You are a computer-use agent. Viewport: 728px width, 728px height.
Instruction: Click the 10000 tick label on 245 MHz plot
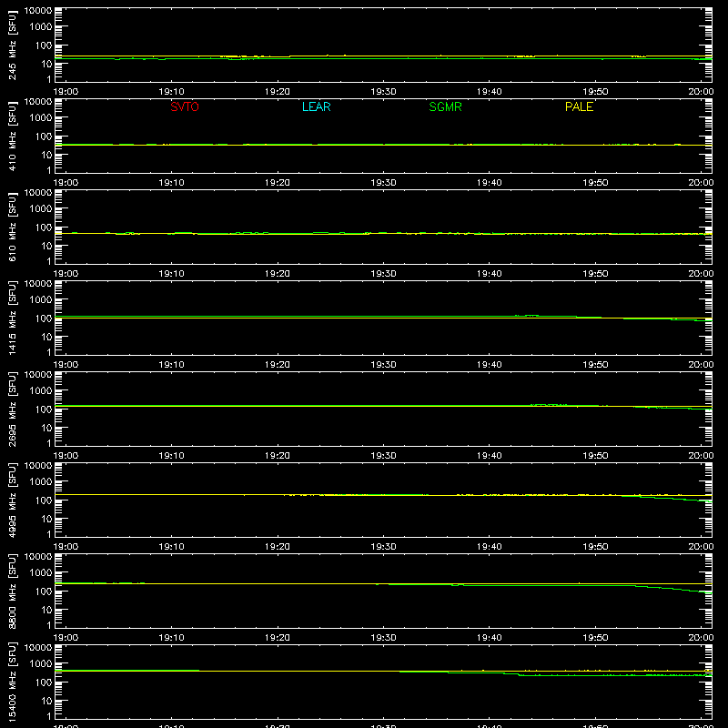point(38,11)
